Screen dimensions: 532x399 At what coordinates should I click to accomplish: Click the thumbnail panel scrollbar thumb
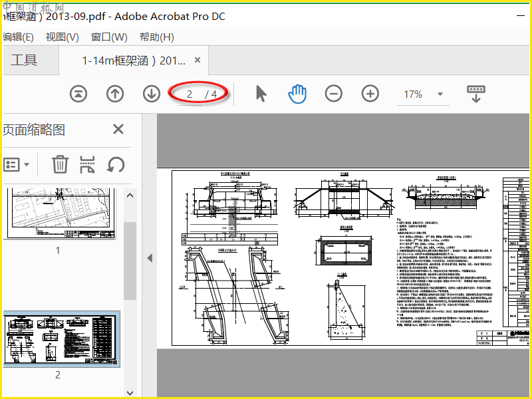130,261
